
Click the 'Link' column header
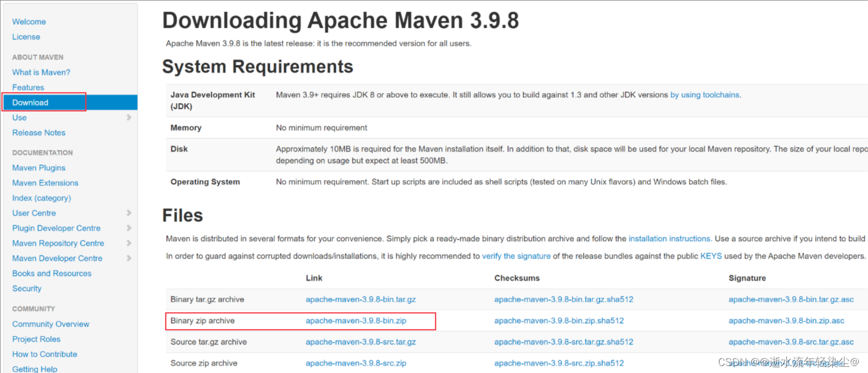(x=314, y=278)
